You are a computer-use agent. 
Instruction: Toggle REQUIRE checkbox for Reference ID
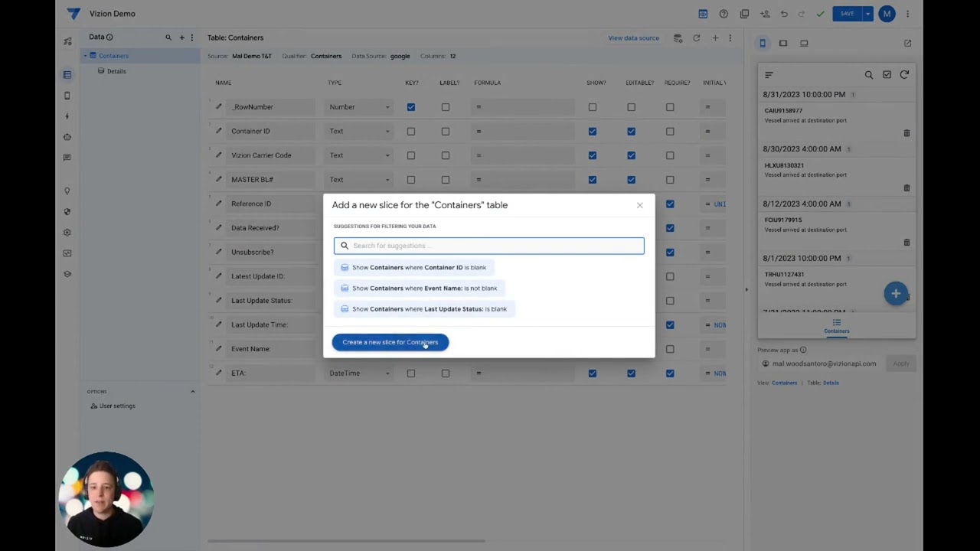coord(670,204)
